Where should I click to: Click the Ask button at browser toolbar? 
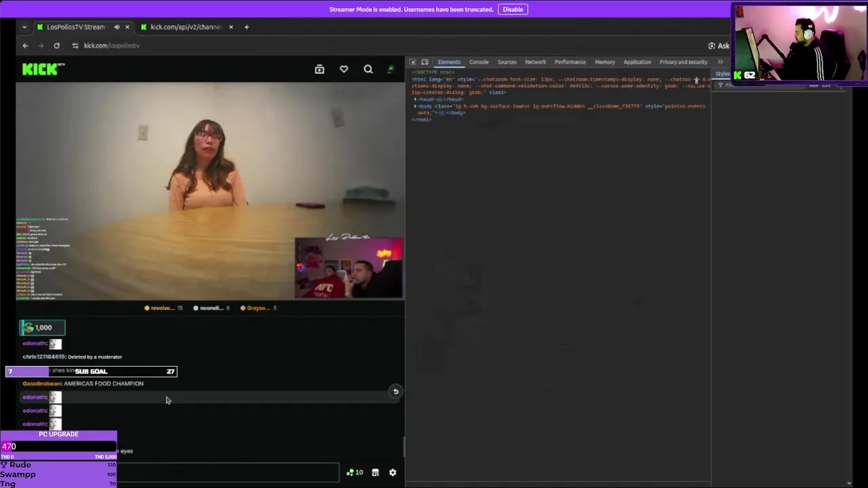click(719, 45)
